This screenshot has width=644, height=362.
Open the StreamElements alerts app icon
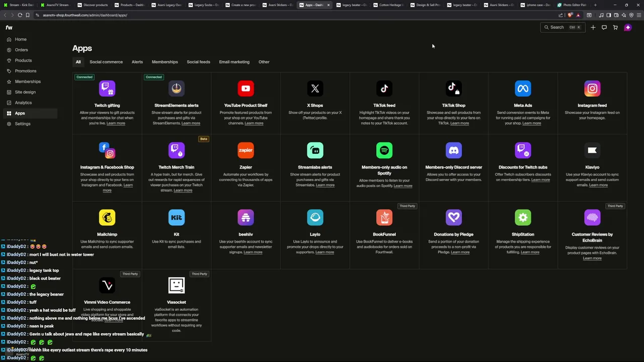point(177,88)
